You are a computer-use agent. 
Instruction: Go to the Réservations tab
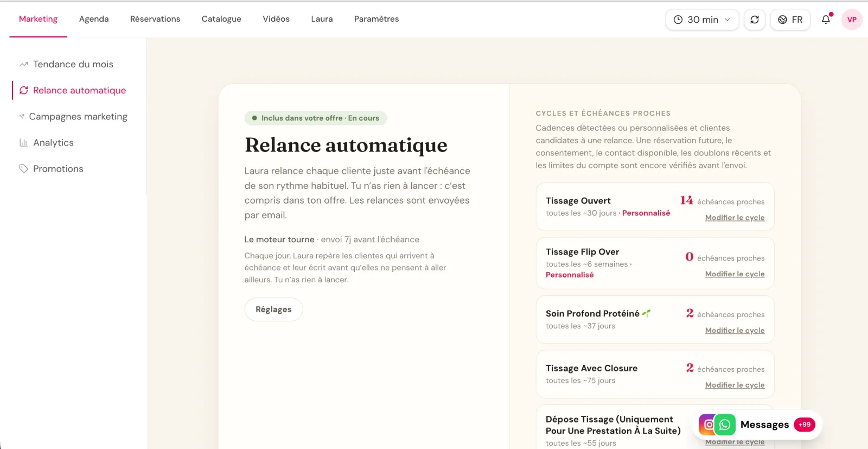[x=155, y=19]
